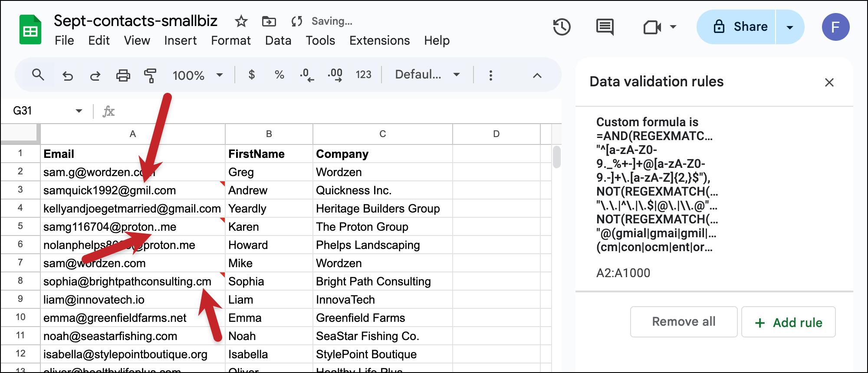Click the Remove all button
The height and width of the screenshot is (373, 868).
684,322
